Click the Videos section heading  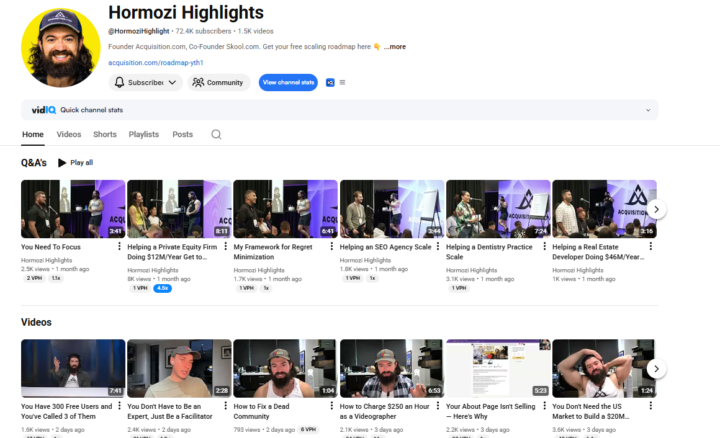pyautogui.click(x=36, y=322)
